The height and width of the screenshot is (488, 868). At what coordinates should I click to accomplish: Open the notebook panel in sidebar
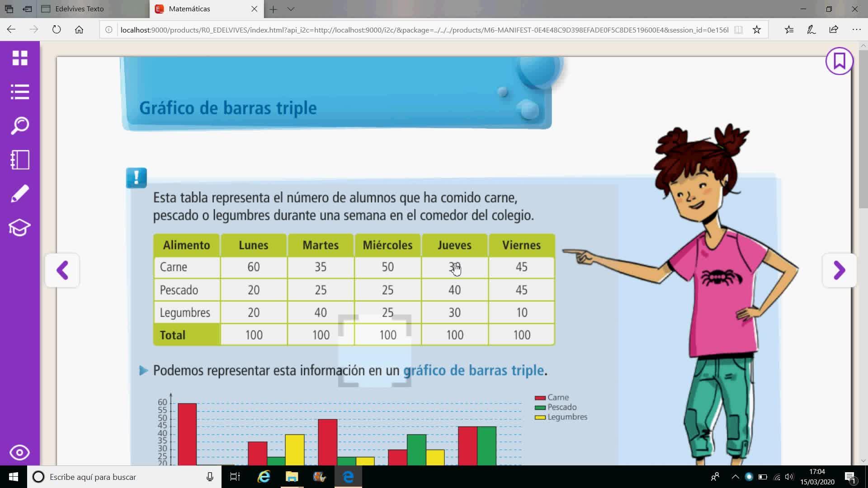click(20, 160)
